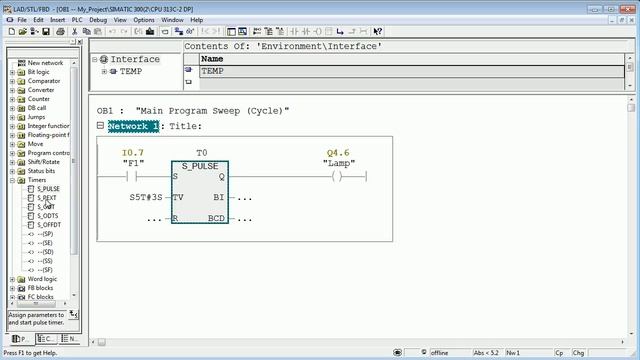Select the --(SS) timer coil
Viewport: 640px width, 360px height.
(45, 261)
